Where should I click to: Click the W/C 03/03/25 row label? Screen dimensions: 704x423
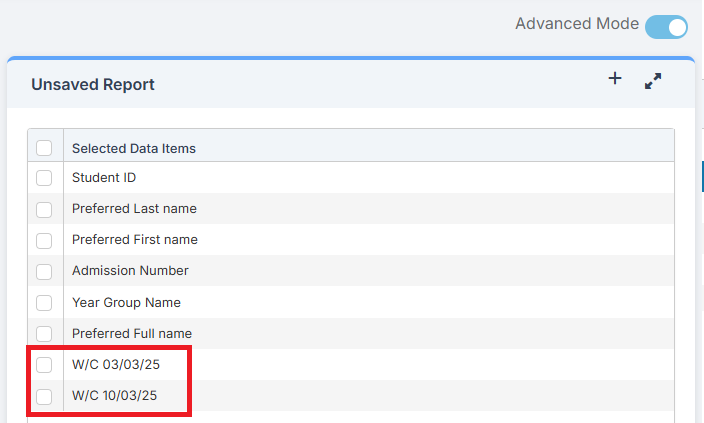click(115, 365)
